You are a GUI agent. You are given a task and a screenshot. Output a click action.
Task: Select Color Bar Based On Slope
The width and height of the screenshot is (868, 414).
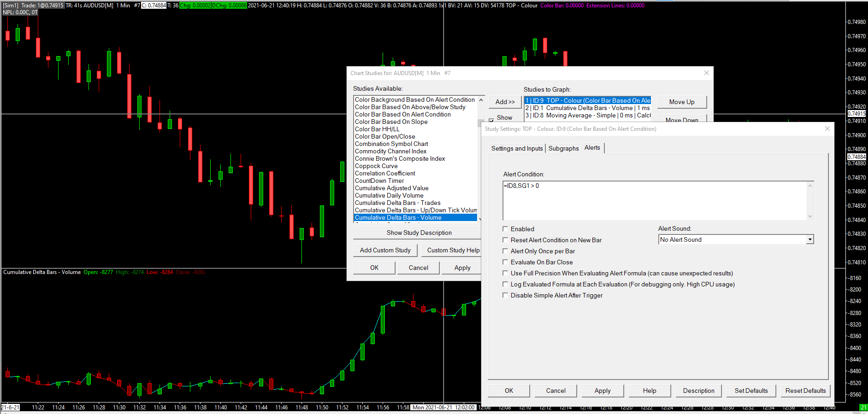tap(415, 122)
